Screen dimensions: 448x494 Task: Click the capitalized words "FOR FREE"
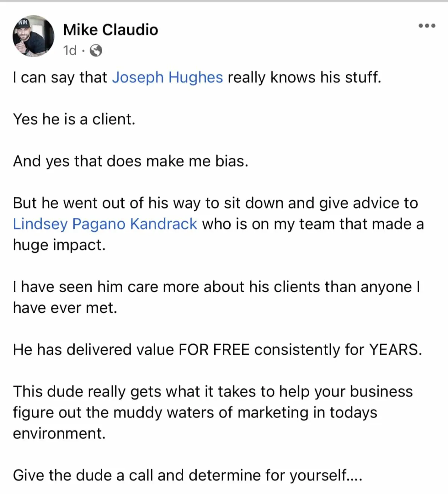214,349
